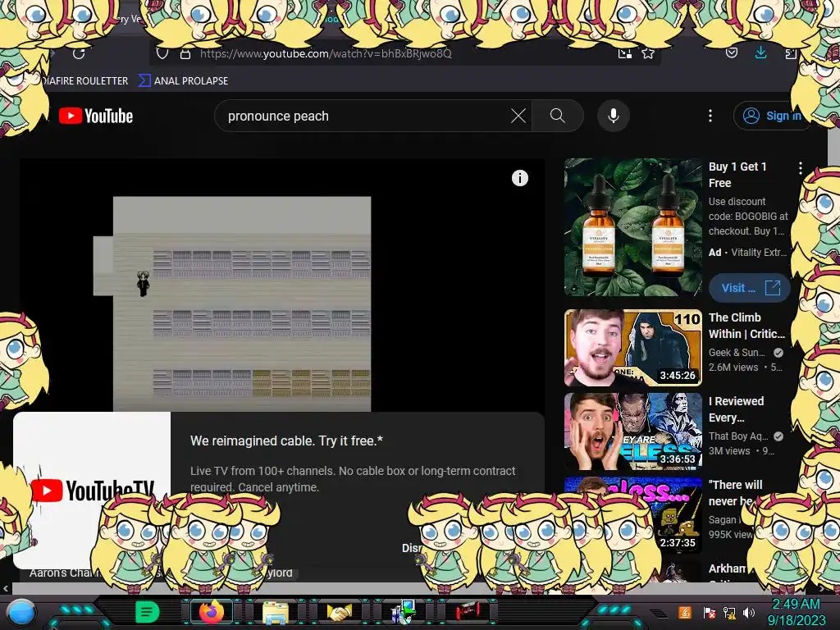
Task: Open the Windows Start orb
Action: [21, 613]
